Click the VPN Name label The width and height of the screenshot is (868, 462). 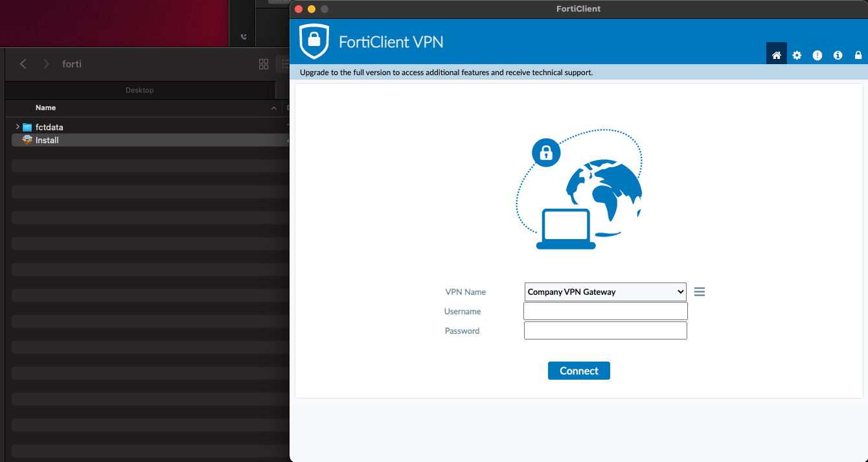[x=465, y=292]
